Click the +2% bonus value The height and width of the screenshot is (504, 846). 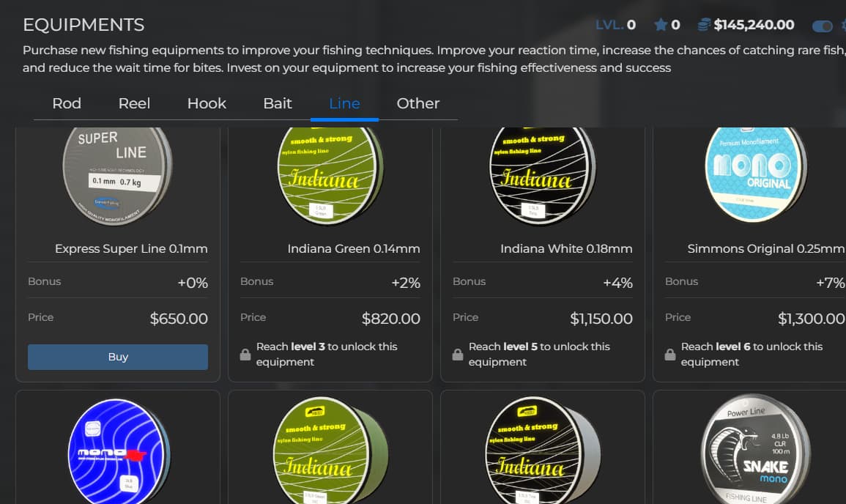[x=406, y=283]
